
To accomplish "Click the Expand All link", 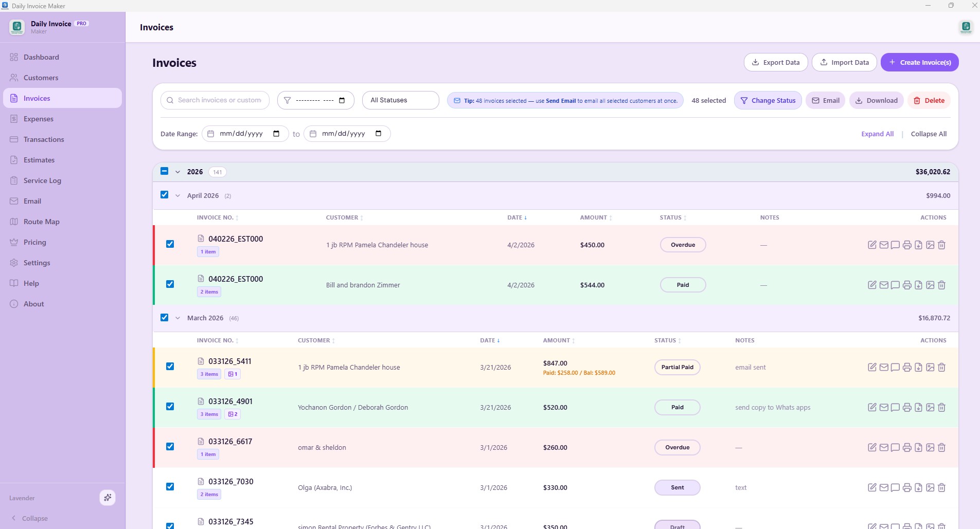I will click(x=877, y=134).
